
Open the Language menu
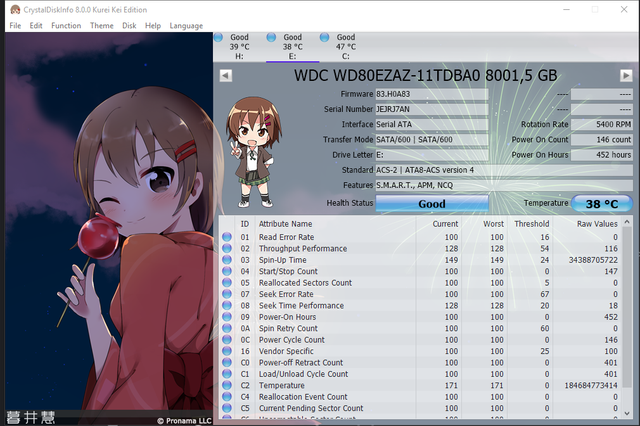click(186, 26)
